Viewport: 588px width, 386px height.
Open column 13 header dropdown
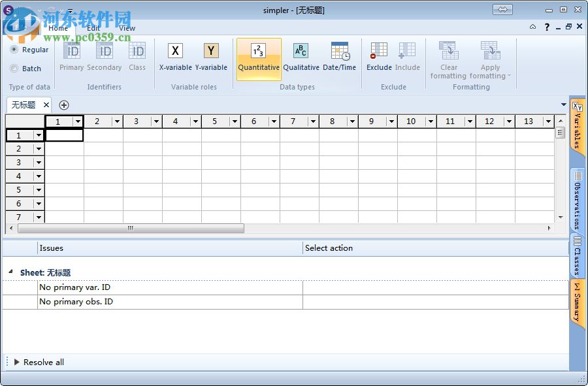[548, 121]
